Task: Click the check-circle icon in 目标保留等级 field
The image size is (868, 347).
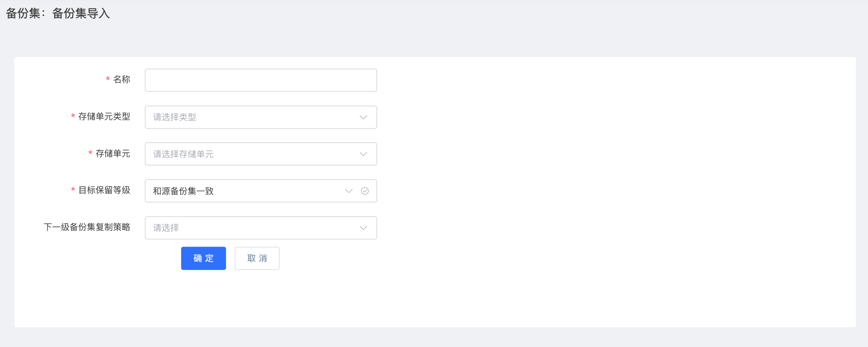Action: pyautogui.click(x=365, y=191)
